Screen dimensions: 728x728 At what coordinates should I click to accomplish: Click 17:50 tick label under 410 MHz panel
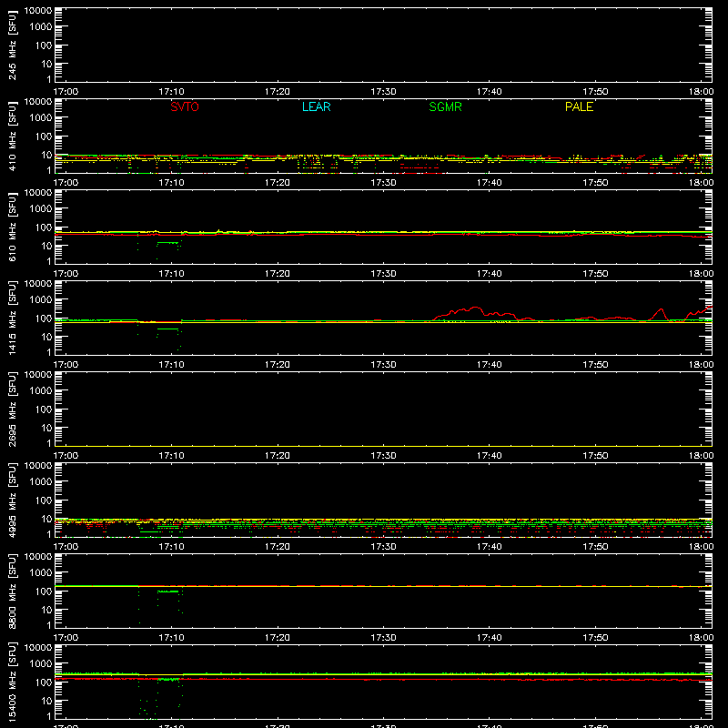(x=595, y=183)
